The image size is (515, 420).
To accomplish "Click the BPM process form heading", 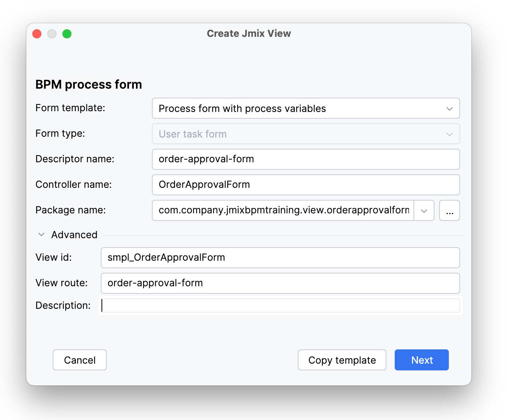I will [x=89, y=85].
